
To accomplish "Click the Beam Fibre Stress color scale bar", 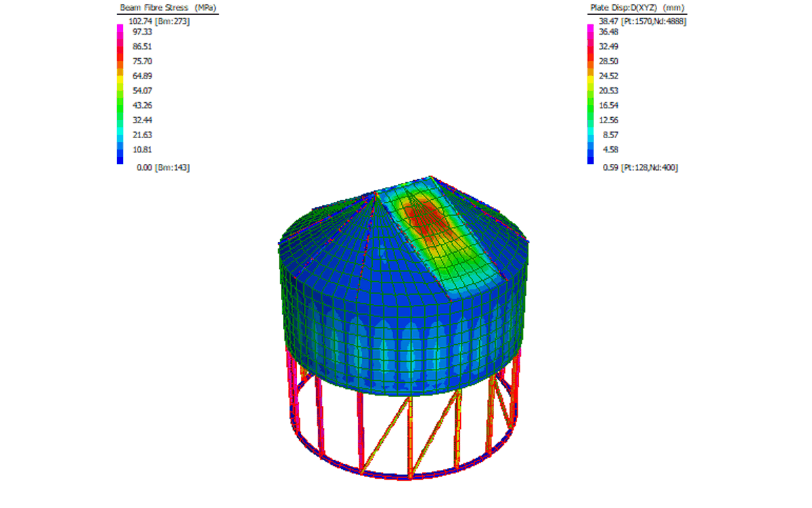I will 120,94.
